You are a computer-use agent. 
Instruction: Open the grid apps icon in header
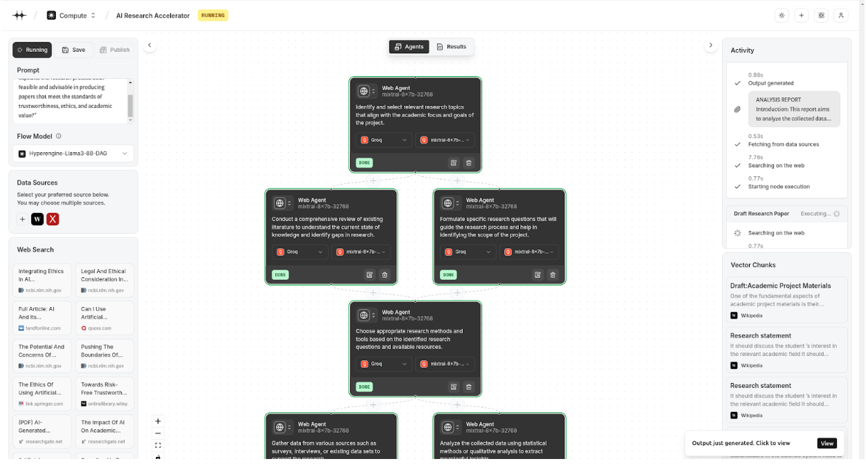[821, 15]
